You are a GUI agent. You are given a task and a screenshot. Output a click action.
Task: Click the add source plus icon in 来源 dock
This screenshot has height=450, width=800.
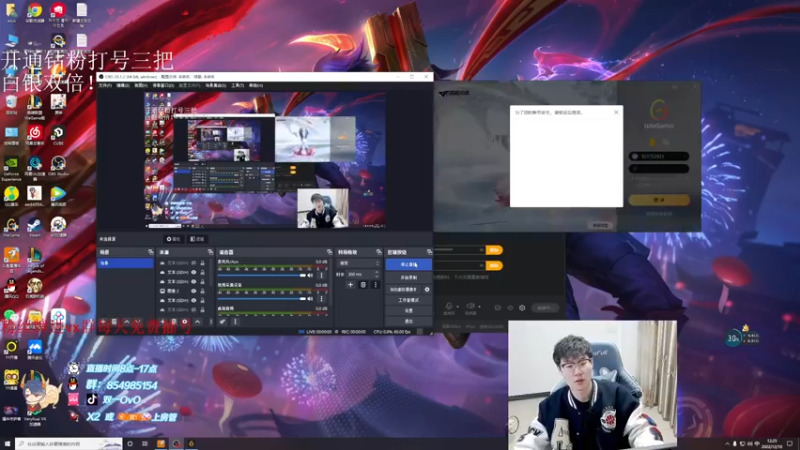[163, 321]
